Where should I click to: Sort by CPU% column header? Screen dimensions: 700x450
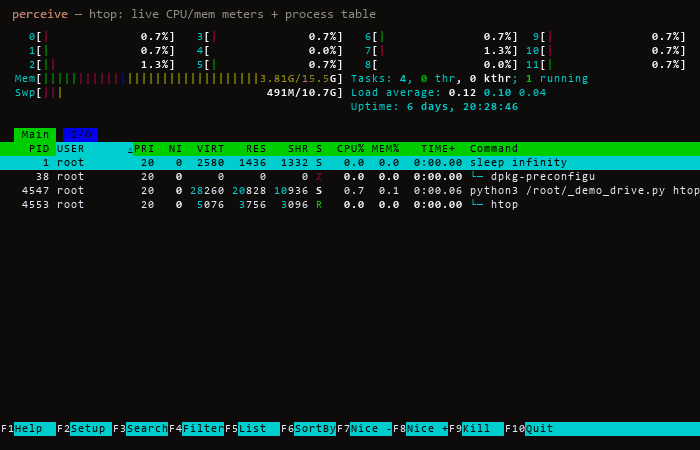(x=350, y=149)
